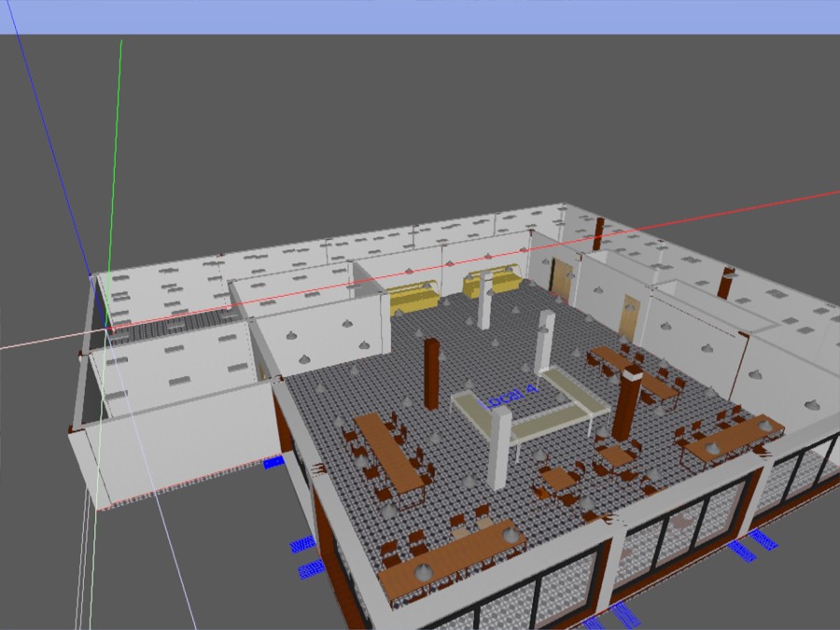Click the brown column left of Local 4 label
Viewport: 840px width, 630px height.
click(x=431, y=372)
